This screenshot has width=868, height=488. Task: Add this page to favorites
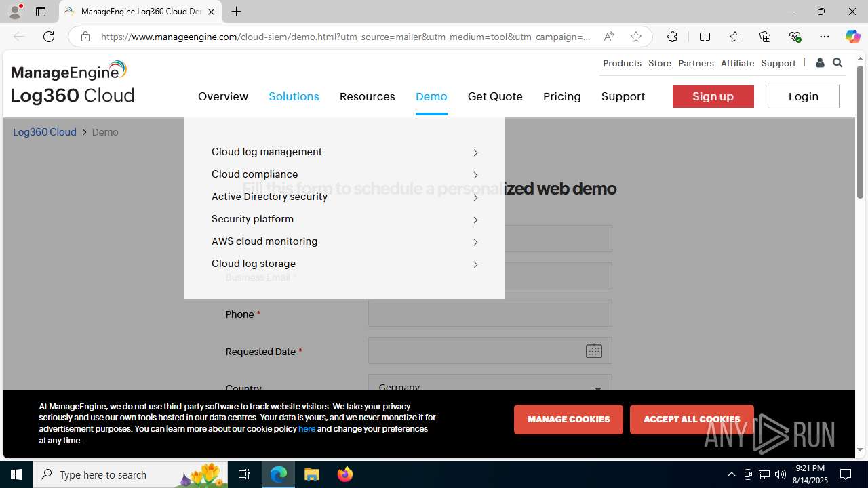[636, 37]
